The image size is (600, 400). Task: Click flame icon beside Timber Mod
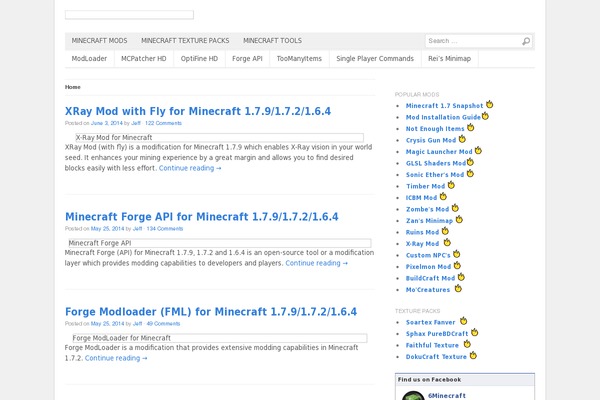click(x=451, y=185)
